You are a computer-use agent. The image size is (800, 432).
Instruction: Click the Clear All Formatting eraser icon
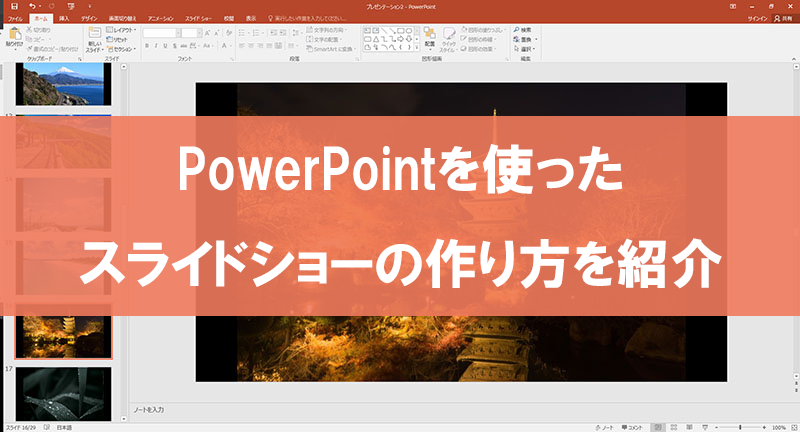pos(229,33)
